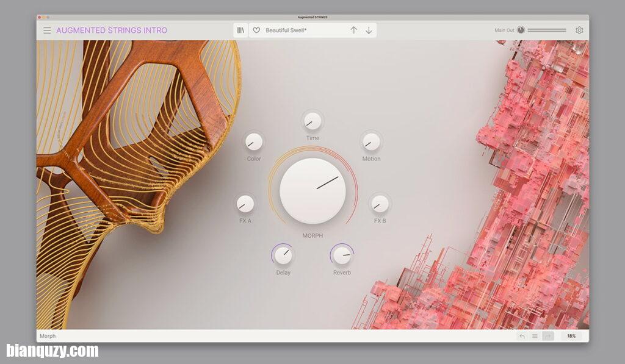Load next preset with down arrow

tap(369, 30)
